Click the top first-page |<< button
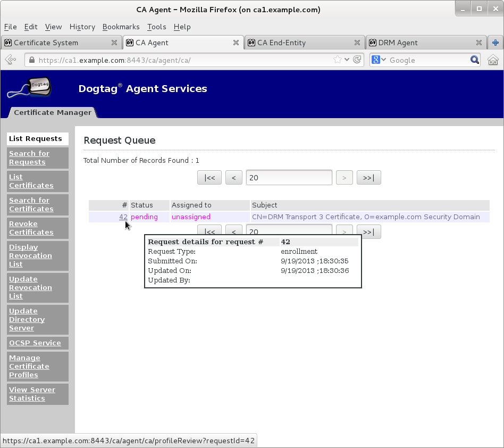 pos(209,178)
